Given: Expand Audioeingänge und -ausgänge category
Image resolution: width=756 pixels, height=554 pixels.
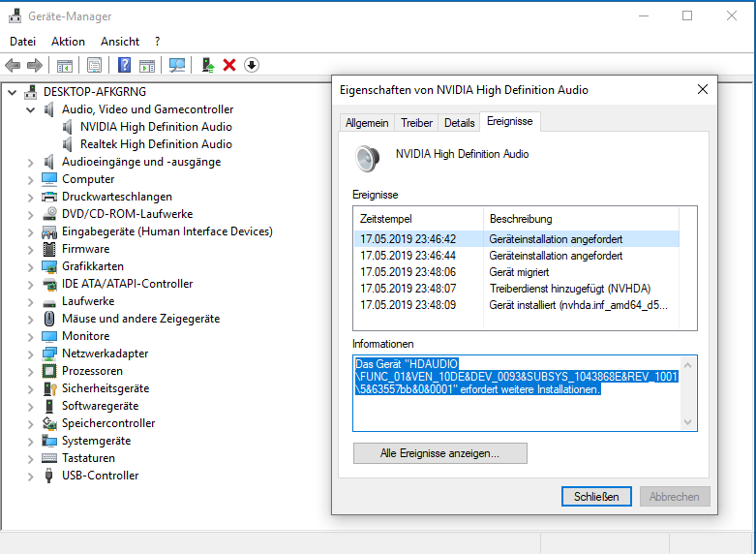Looking at the screenshot, I should tap(30, 163).
